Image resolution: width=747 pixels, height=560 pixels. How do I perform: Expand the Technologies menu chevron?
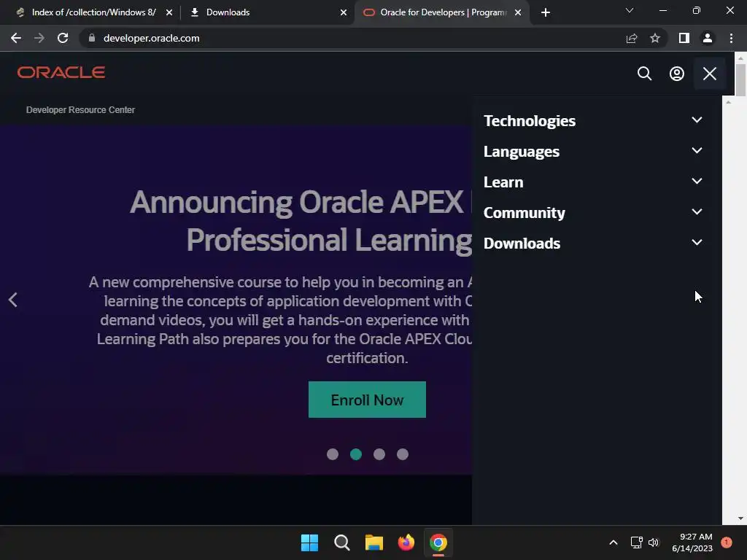(x=697, y=120)
